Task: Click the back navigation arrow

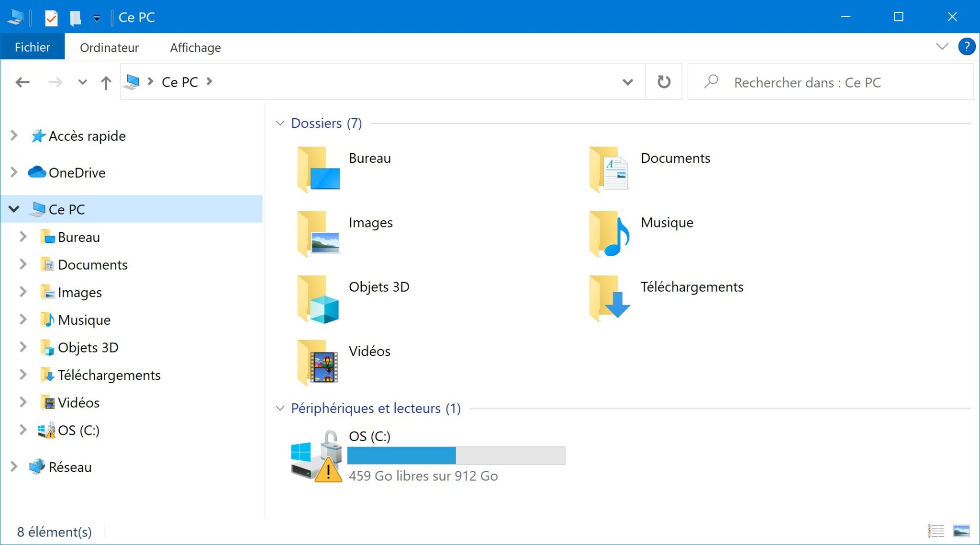Action: (x=22, y=82)
